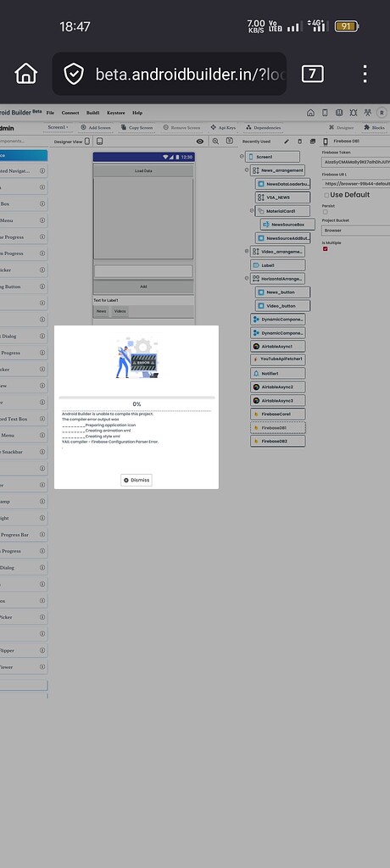Open the Build1 menu
The image size is (390, 868).
pos(93,113)
